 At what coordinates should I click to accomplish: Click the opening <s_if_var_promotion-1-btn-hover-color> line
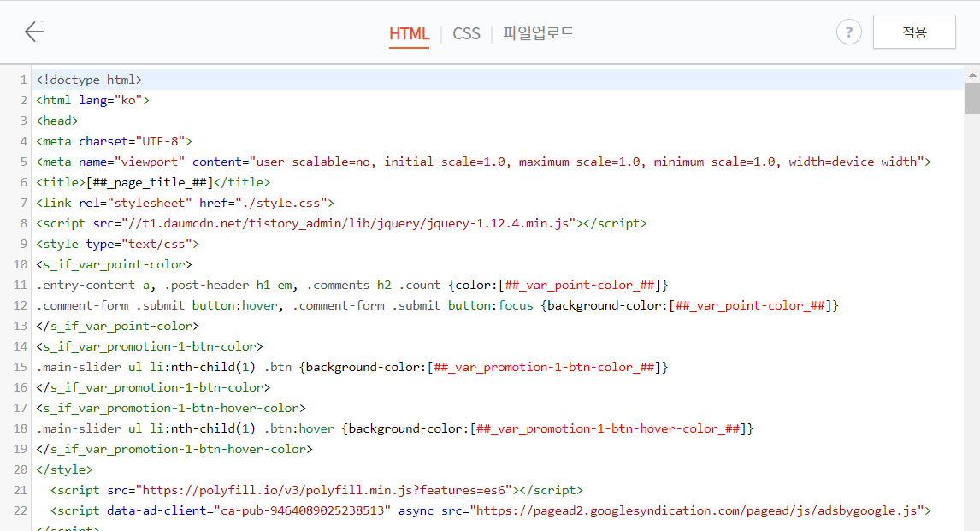(x=171, y=408)
